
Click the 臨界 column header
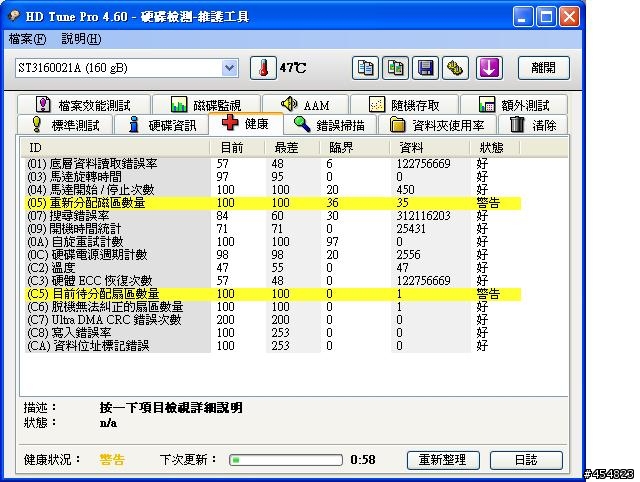point(354,148)
